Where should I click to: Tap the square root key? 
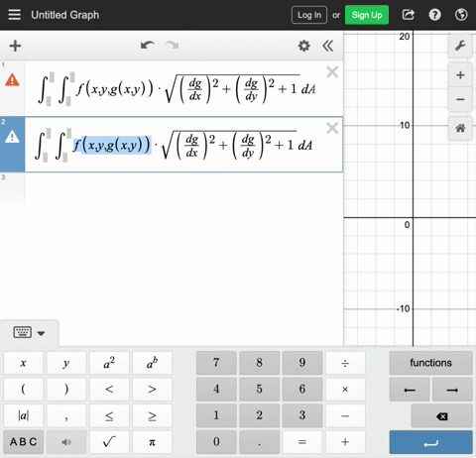click(109, 442)
